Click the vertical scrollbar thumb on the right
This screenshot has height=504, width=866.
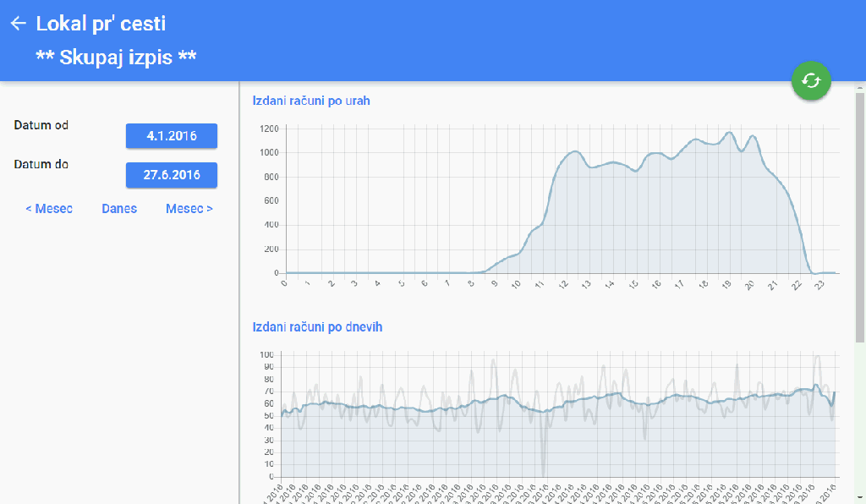point(860,211)
